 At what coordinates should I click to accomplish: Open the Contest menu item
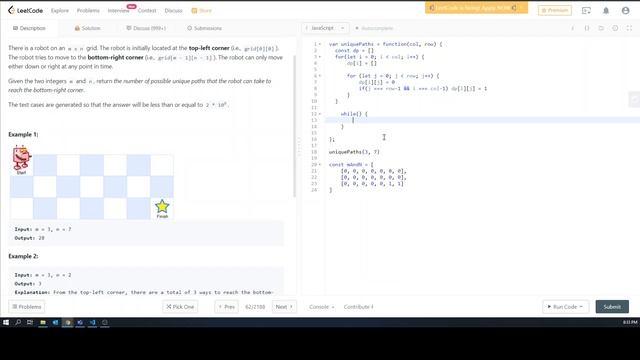pos(147,11)
